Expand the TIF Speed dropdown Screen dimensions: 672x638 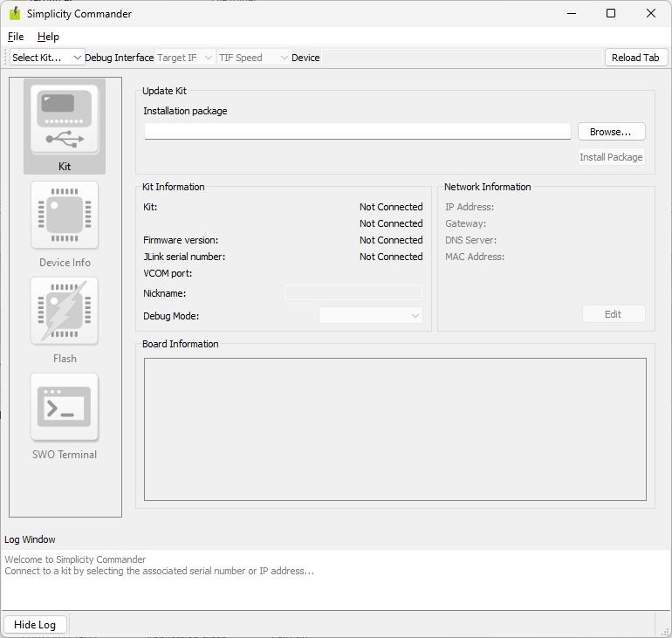[x=253, y=58]
